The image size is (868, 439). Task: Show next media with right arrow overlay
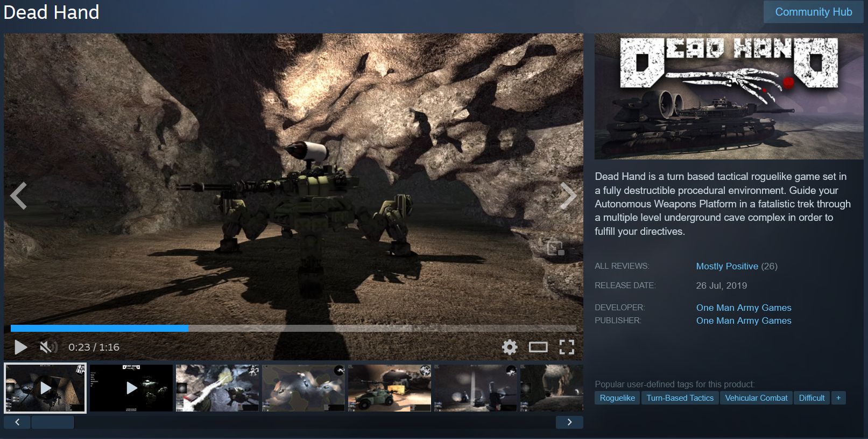[x=568, y=196]
